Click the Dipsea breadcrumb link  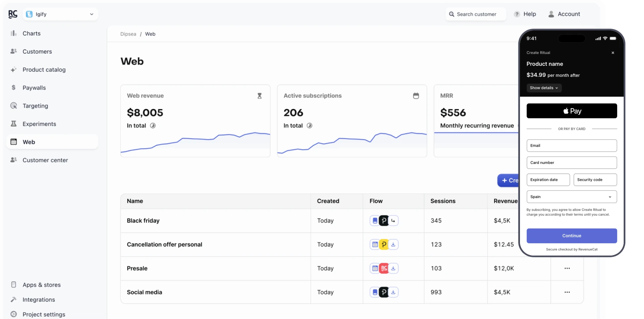[128, 34]
